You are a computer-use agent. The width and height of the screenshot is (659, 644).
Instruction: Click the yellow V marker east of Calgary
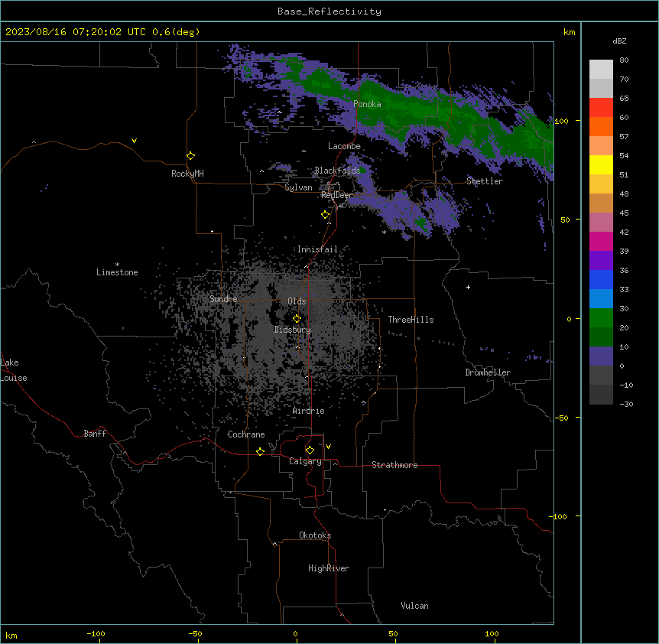[328, 447]
